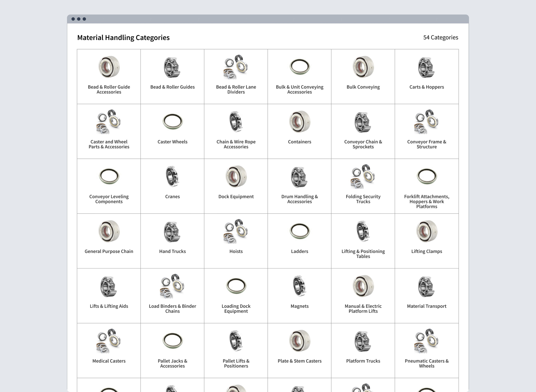
Task: Click the Folding Security Trucks thumbnail
Action: (363, 176)
